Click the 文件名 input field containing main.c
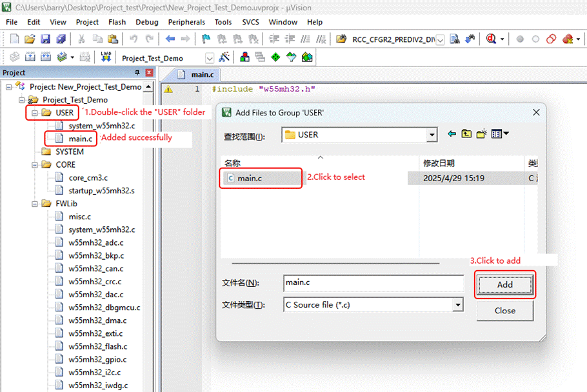The width and height of the screenshot is (587, 392). (x=373, y=283)
